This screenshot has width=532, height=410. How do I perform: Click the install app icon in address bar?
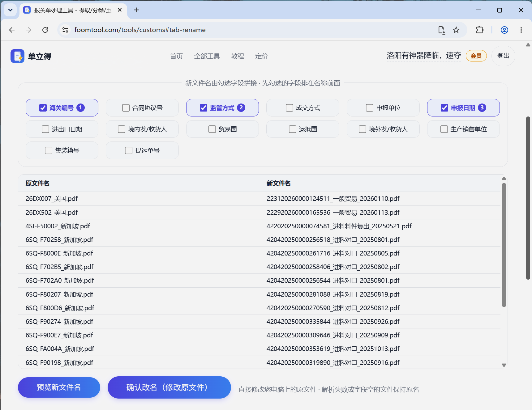coord(442,30)
